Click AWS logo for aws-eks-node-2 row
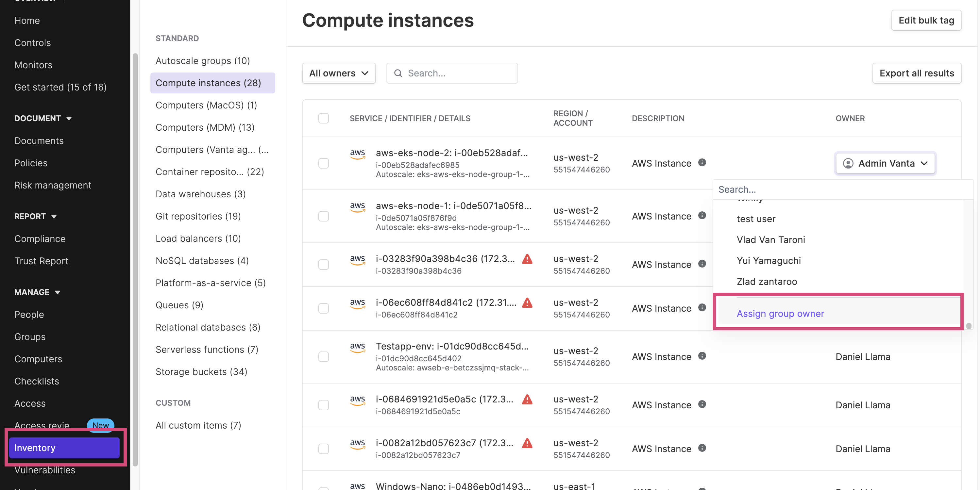Image resolution: width=980 pixels, height=490 pixels. (357, 154)
